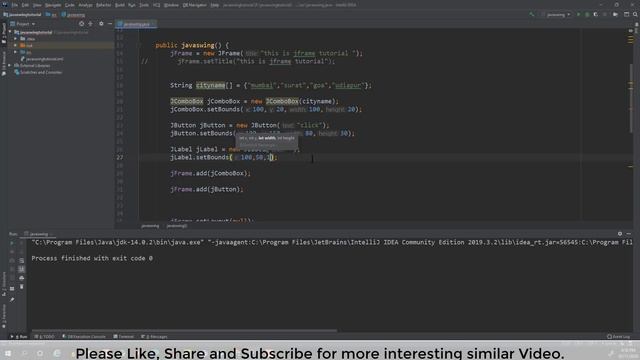Open the Window menu
This screenshot has height=360, width=640.
click(x=171, y=5)
